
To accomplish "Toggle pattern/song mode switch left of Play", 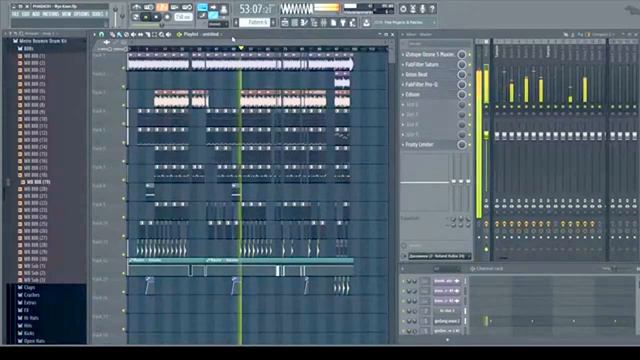I will click(136, 17).
